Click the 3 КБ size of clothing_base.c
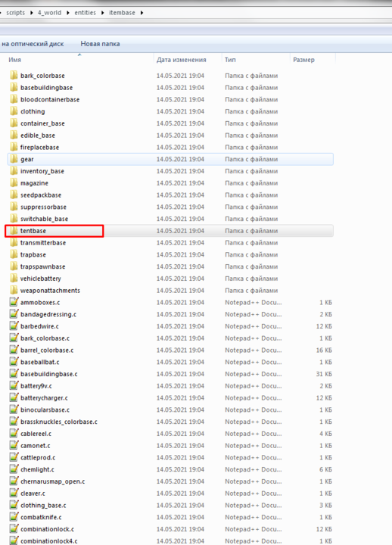Viewport: 392px width, 545px height. point(325,505)
